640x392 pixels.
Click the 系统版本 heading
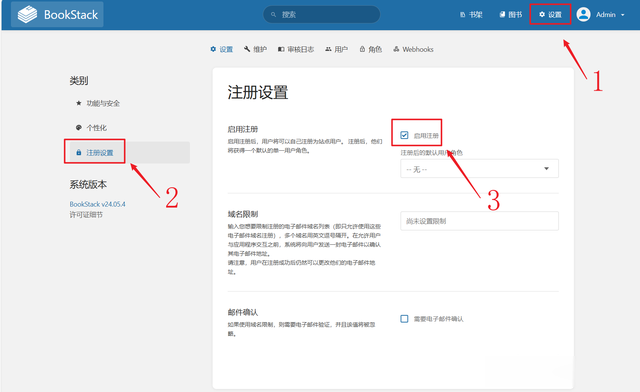pos(88,185)
